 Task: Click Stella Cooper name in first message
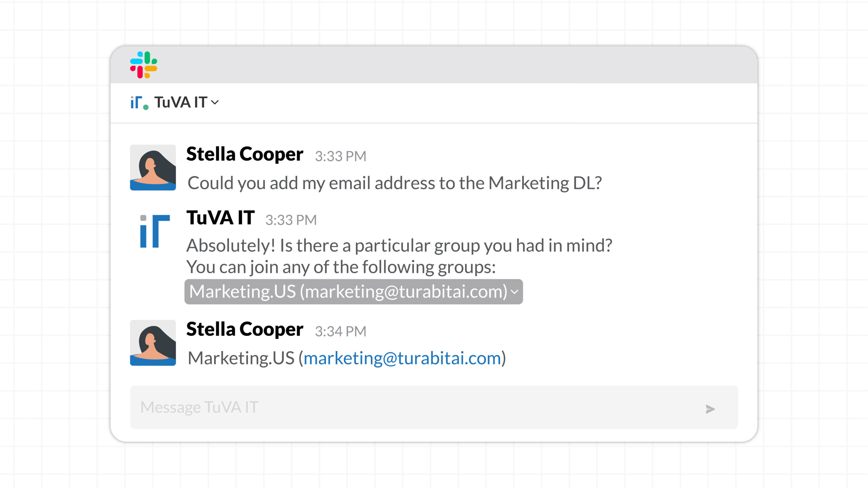pyautogui.click(x=245, y=154)
